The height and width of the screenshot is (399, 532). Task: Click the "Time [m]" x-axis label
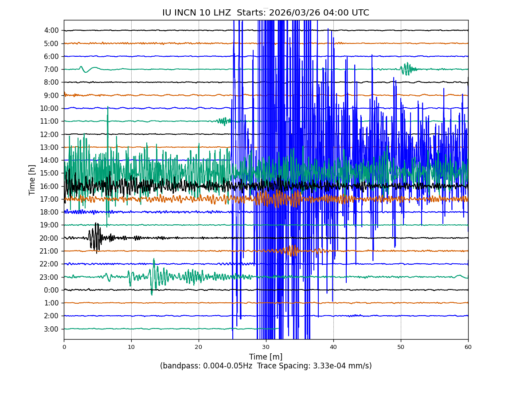point(266,357)
